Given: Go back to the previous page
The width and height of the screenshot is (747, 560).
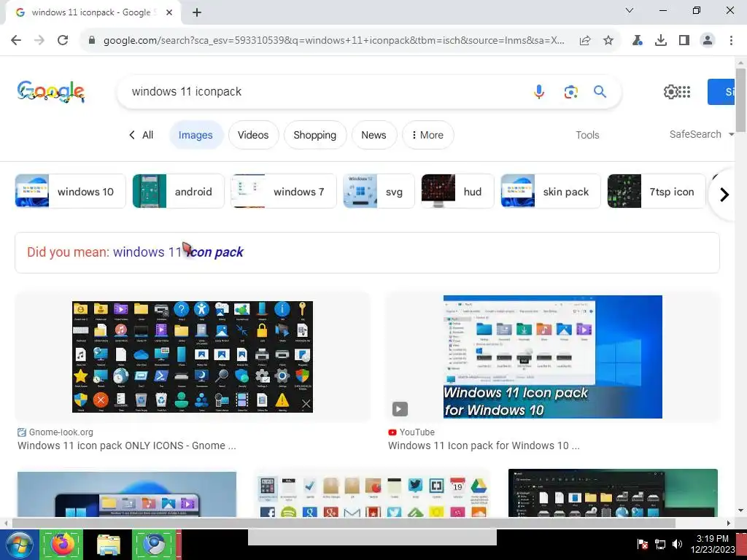Looking at the screenshot, I should (16, 41).
